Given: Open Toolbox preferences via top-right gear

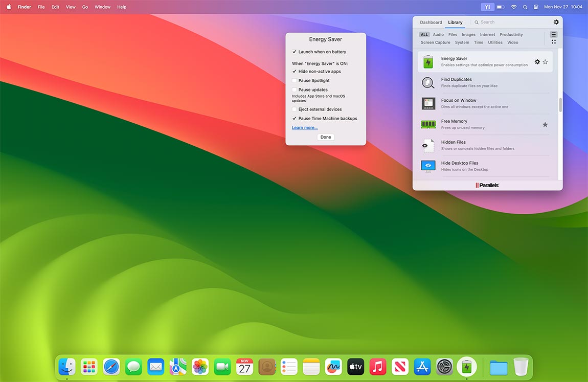Looking at the screenshot, I should click(556, 22).
